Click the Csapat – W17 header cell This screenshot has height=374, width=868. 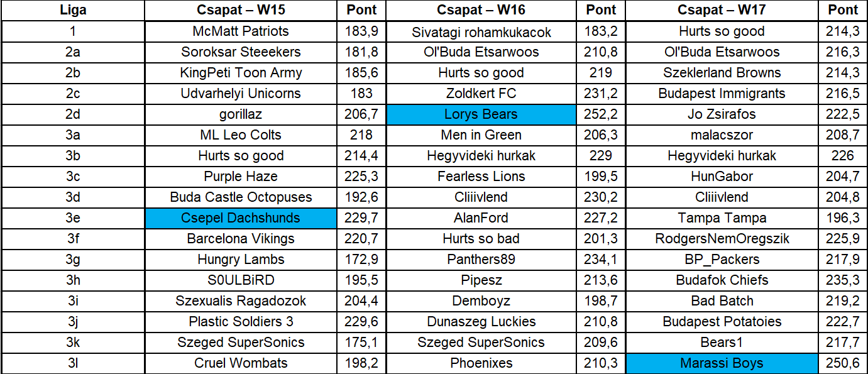click(722, 10)
